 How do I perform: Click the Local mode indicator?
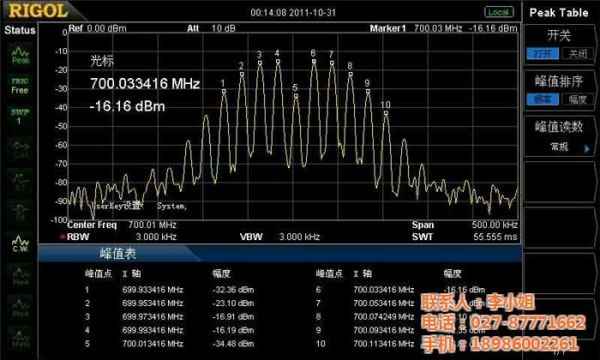pos(499,12)
